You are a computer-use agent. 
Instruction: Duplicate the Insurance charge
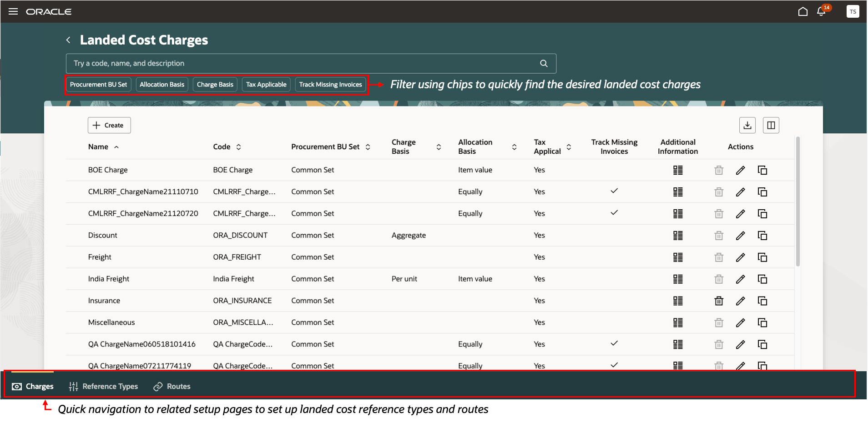click(762, 301)
